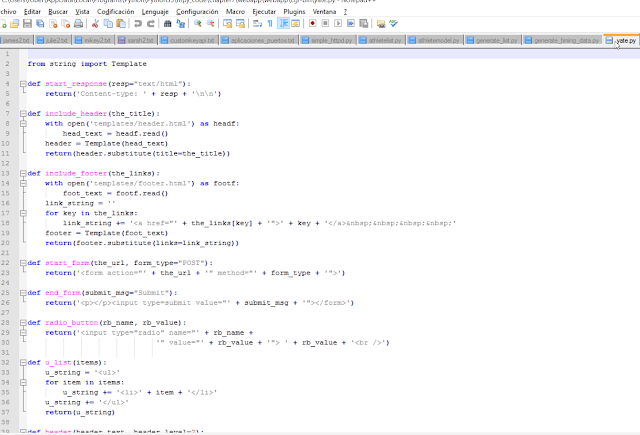Start macro recording with red dot

click(x=313, y=24)
